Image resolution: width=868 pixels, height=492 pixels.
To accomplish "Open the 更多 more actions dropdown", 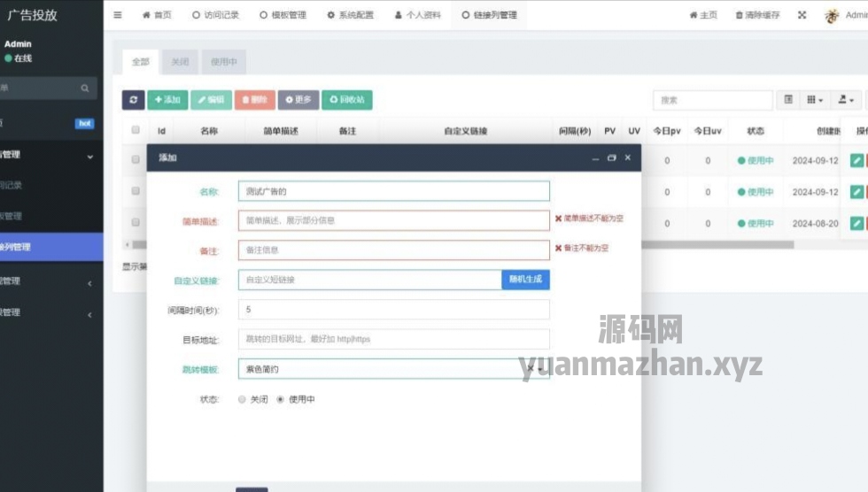I will (x=298, y=100).
